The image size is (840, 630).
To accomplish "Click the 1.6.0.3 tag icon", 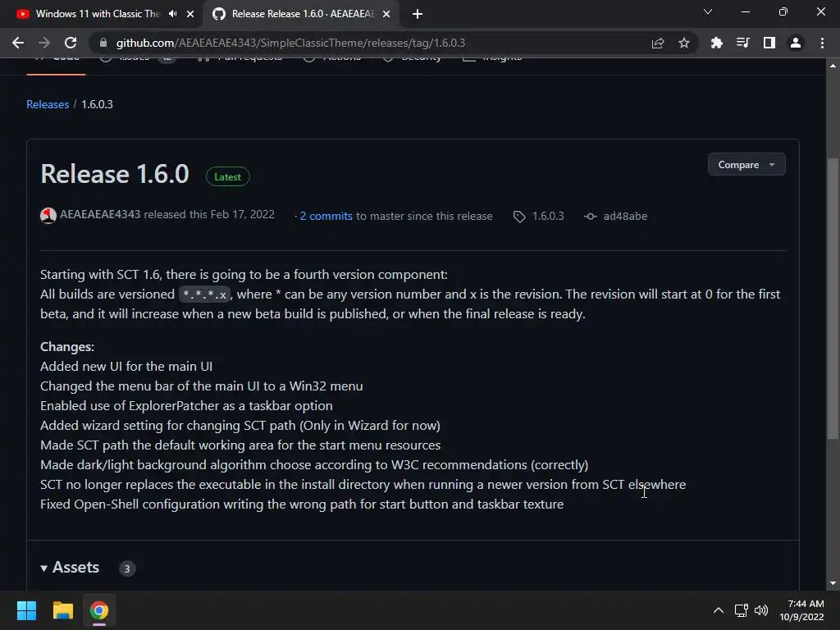I will click(519, 217).
